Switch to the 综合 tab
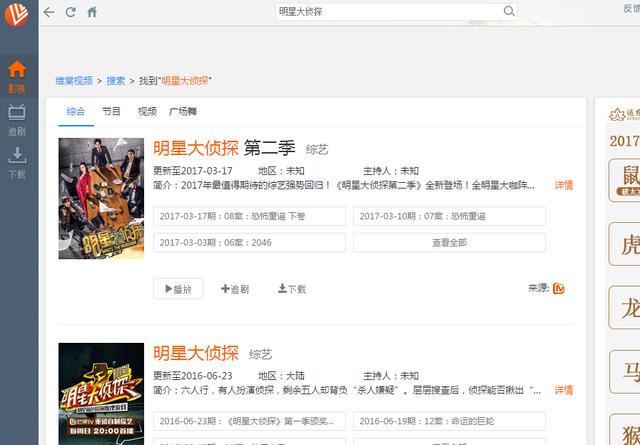 click(x=76, y=111)
